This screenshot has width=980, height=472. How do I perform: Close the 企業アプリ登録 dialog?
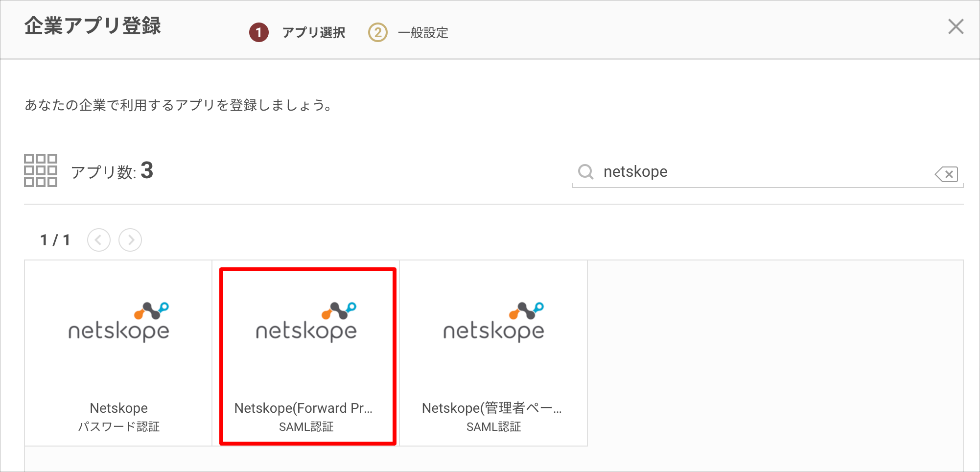click(x=956, y=26)
